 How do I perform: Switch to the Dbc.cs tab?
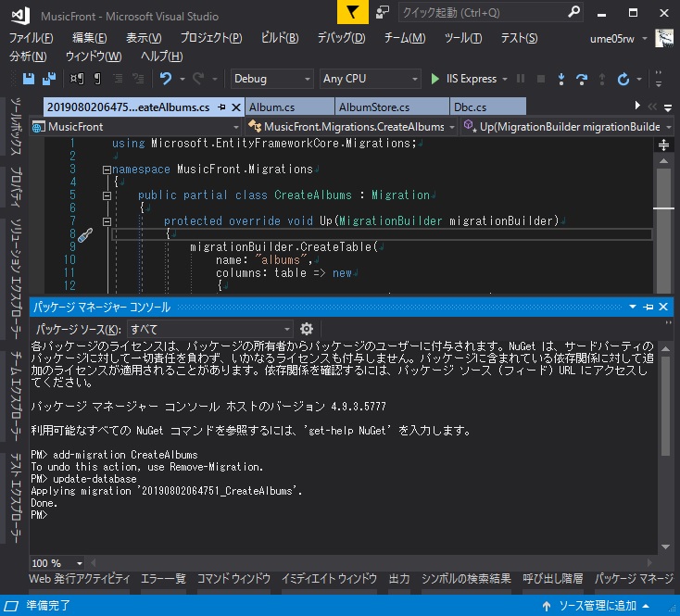coord(488,107)
